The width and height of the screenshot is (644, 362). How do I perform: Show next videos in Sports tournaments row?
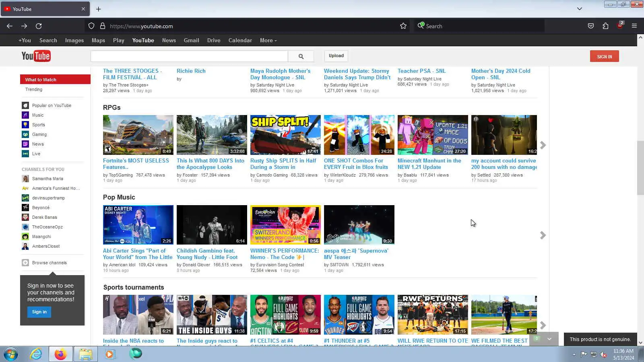543,325
